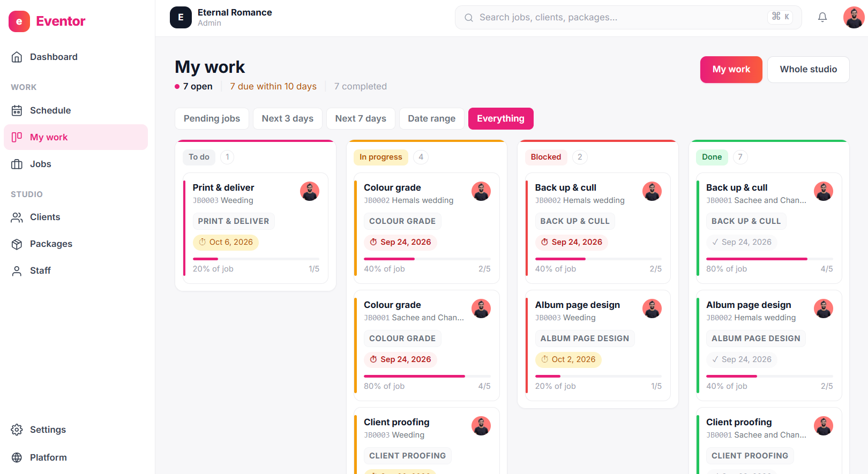Viewport: 868px width, 474px height.
Task: Click avatar on Sachee Colour grade card
Action: (x=481, y=309)
